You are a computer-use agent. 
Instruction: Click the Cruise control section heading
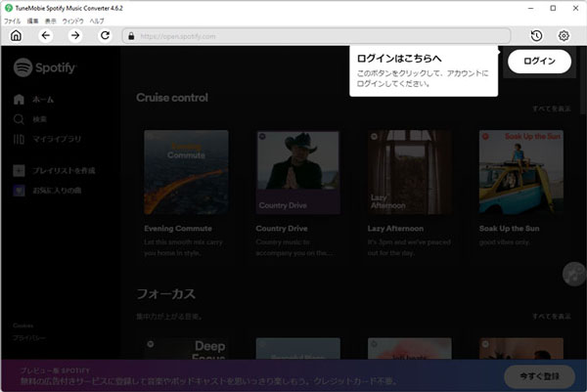(172, 98)
